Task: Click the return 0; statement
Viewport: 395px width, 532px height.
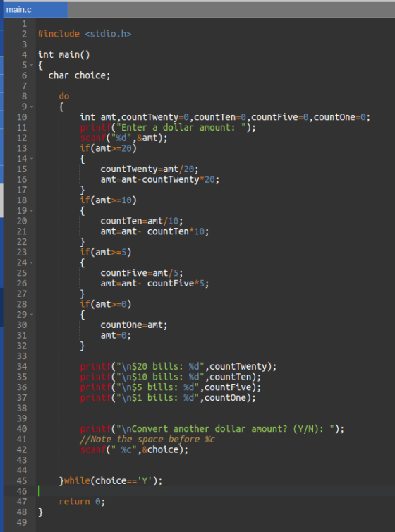Action: click(x=82, y=502)
